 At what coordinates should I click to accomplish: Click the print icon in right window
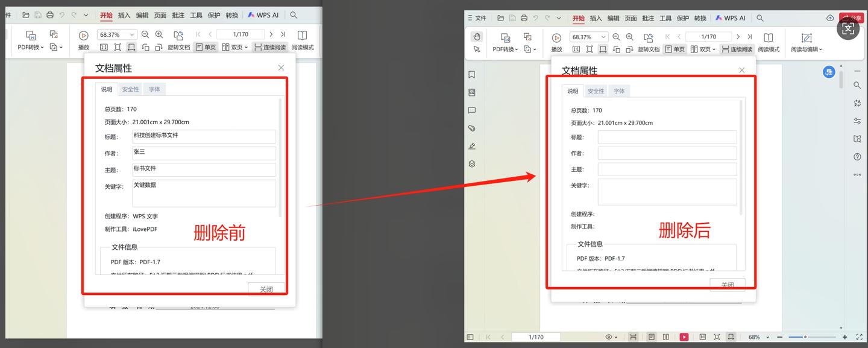(524, 18)
